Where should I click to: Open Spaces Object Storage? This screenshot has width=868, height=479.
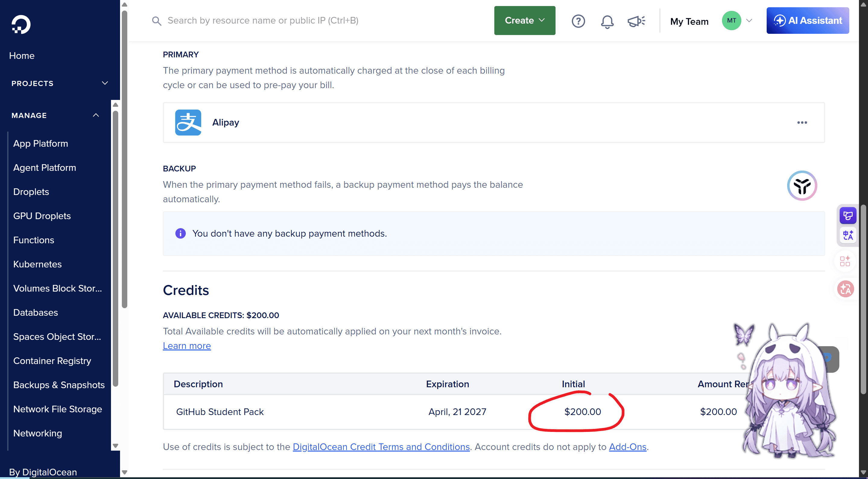57,336
